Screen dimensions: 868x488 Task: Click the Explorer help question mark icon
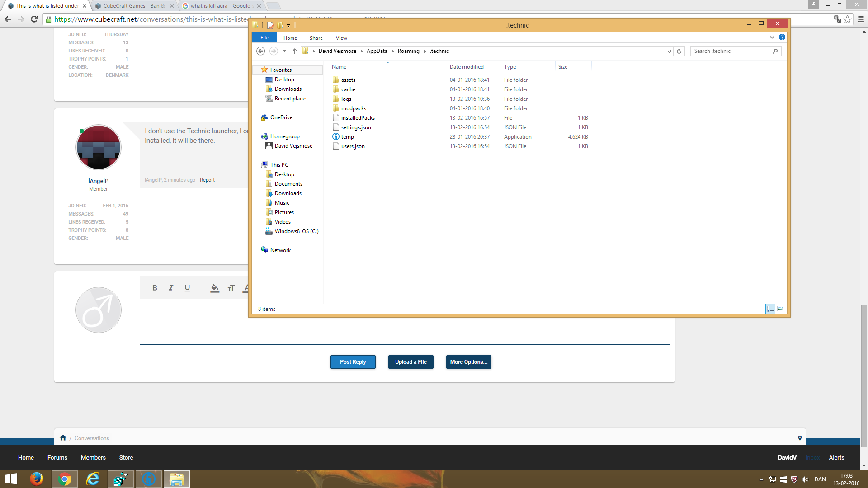pyautogui.click(x=782, y=38)
